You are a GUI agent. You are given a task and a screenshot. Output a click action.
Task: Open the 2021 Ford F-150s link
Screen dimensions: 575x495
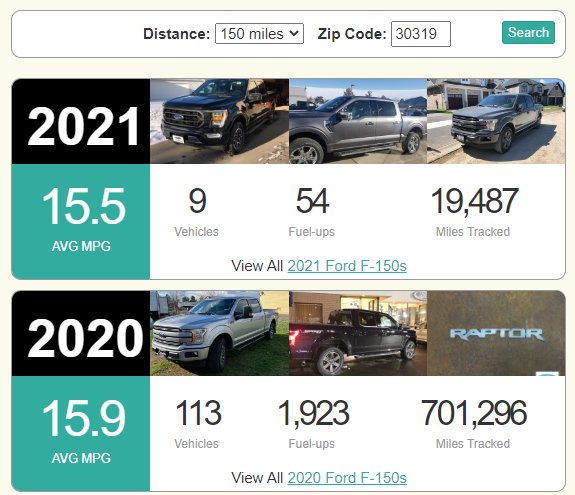347,266
